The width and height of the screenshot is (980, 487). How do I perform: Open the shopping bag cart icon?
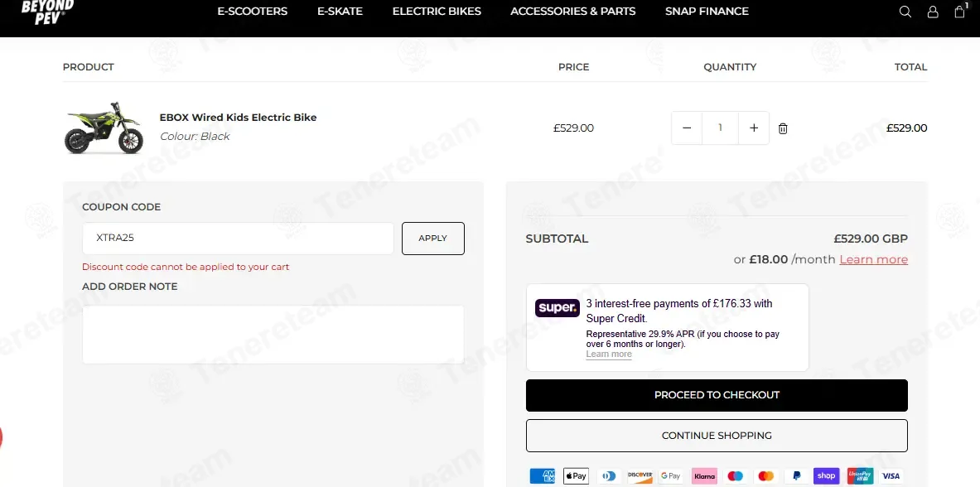960,11
